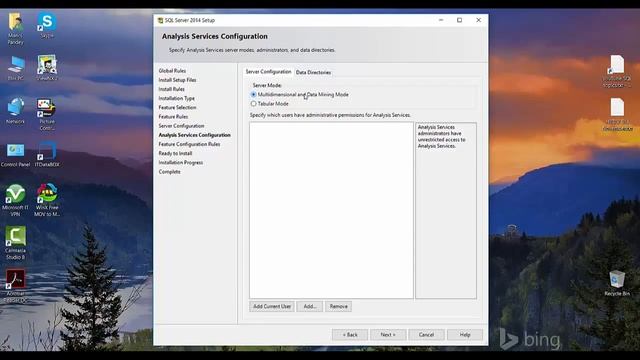Open the MOV to MP4 converter shortcut

click(x=47, y=200)
